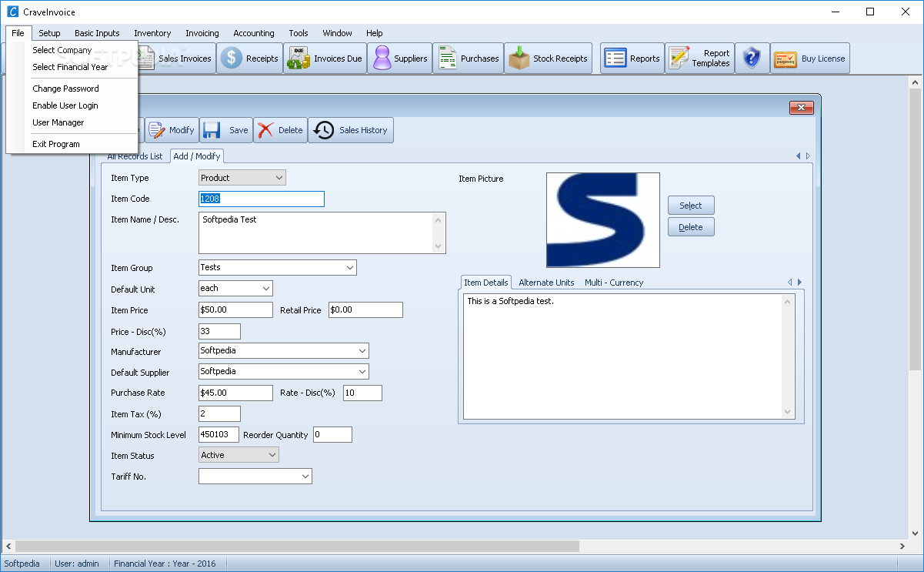Expand the Manufacturer dropdown
The height and width of the screenshot is (572, 924).
click(x=362, y=350)
